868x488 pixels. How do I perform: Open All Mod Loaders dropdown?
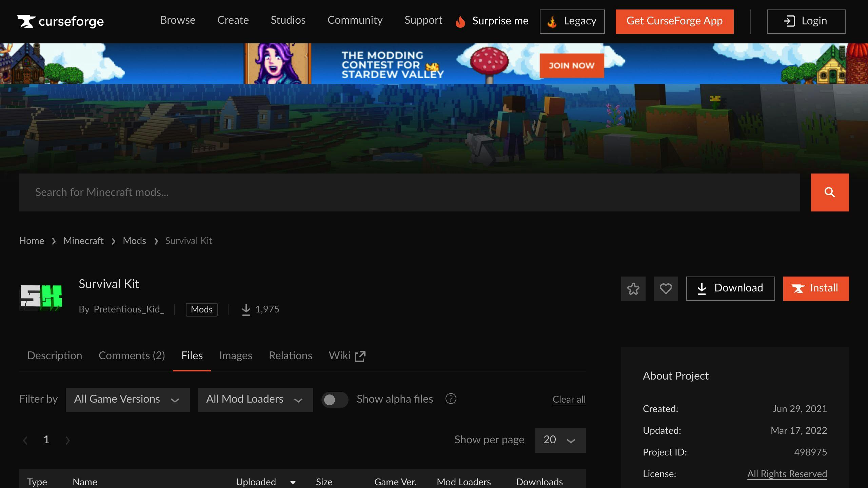tap(255, 400)
